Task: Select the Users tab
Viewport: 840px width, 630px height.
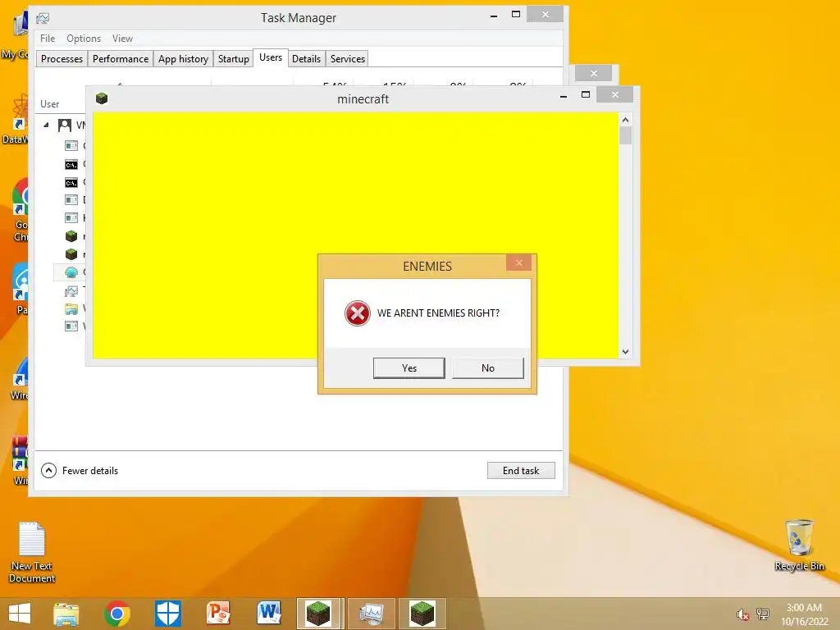Action: coord(271,57)
